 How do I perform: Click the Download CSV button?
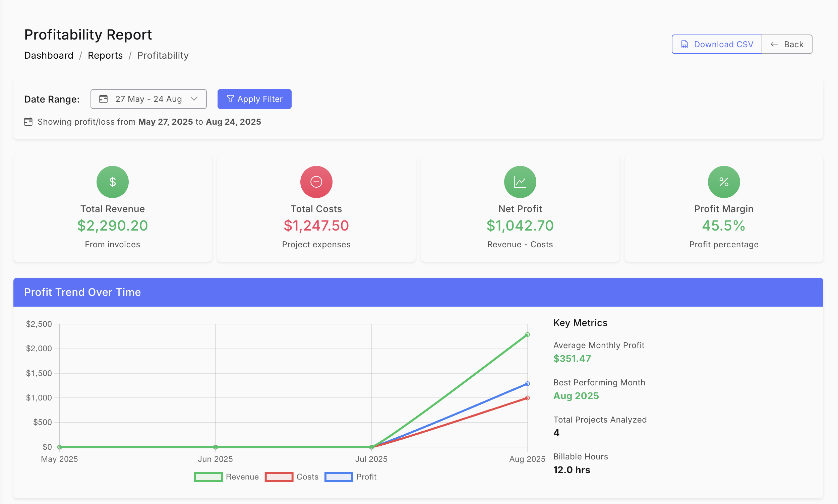(716, 45)
